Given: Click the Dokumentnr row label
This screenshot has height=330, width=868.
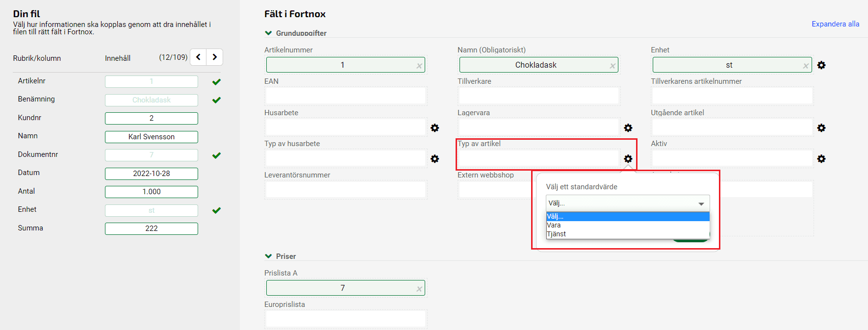Looking at the screenshot, I should point(38,154).
